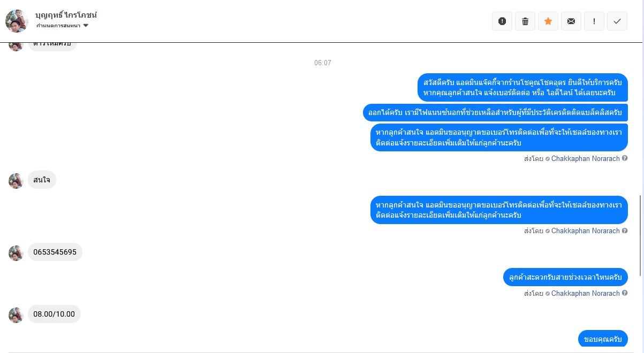The image size is (644, 353).
Task: Click help icon beside first Chakkaphan Norarach
Action: point(625,158)
